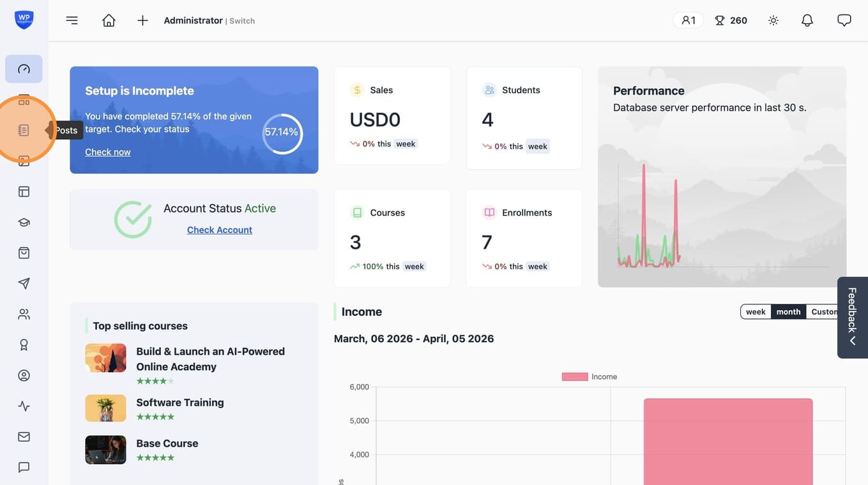The height and width of the screenshot is (485, 868).
Task: Click the "Performance" panel heading
Action: [x=649, y=91]
